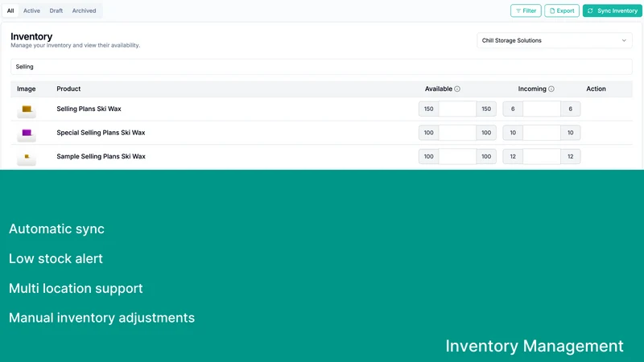
Task: Focus Available input for Sample Selling Plans Ski Wax
Action: (x=457, y=156)
